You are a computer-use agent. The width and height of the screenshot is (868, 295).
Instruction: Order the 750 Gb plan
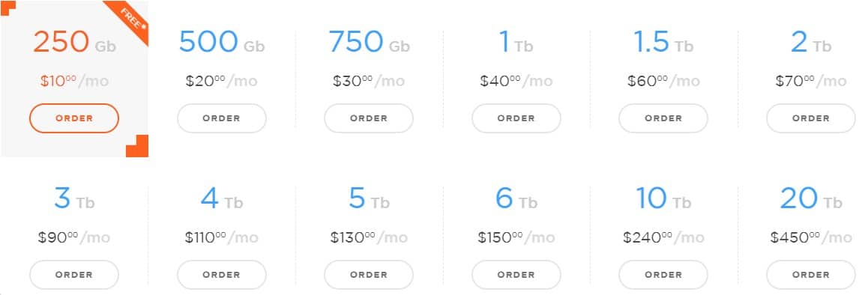click(369, 118)
